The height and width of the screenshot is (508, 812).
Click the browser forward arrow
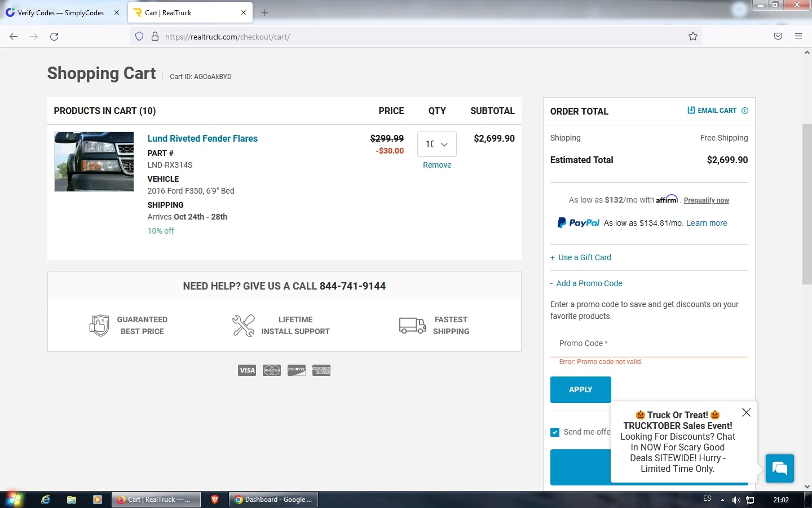click(34, 37)
